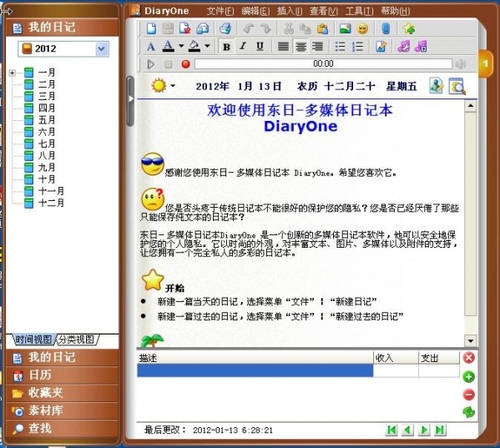Open the font settings with the A icon

click(x=151, y=47)
